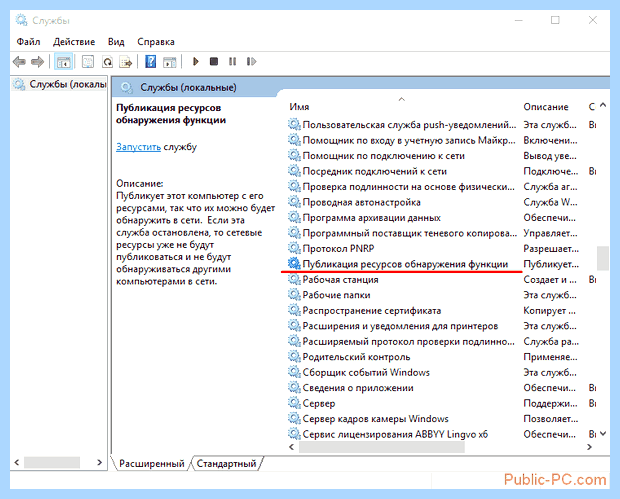Click gear icon beside Сборщик событий Windows
This screenshot has width=620, height=499.
pyautogui.click(x=294, y=372)
